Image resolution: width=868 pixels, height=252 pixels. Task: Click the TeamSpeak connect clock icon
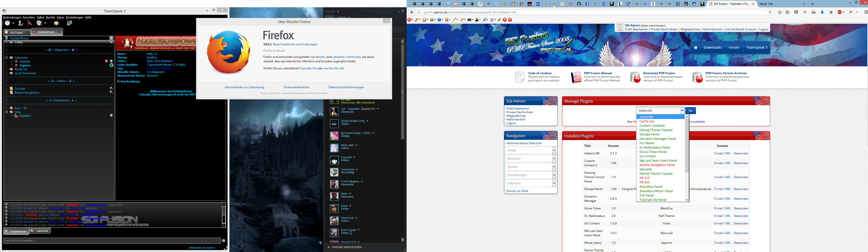click(7, 23)
